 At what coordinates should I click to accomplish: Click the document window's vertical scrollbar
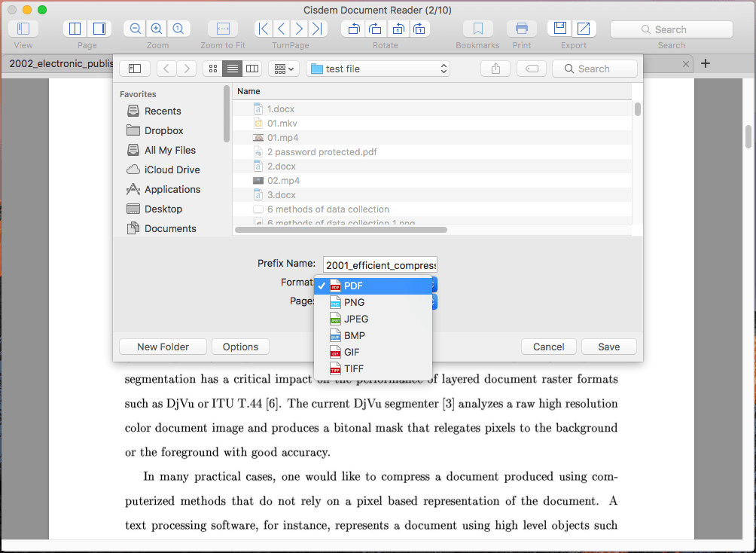[748, 136]
